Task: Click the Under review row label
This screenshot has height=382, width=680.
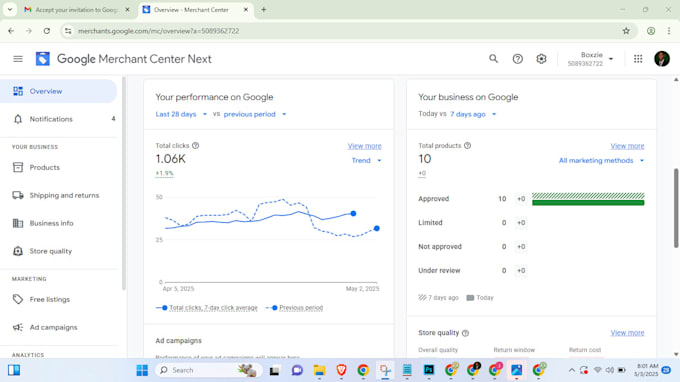Action: (439, 270)
